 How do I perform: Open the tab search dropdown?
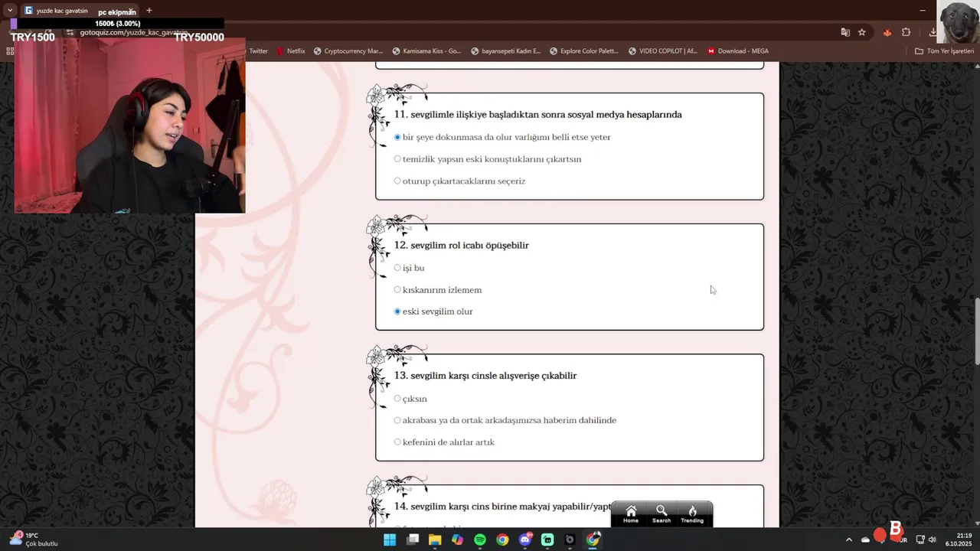click(x=10, y=11)
